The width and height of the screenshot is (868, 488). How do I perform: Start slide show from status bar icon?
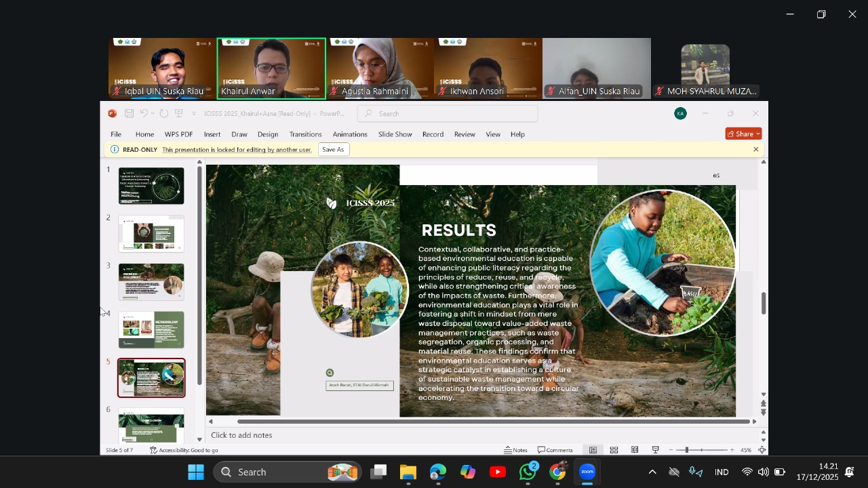pos(656,450)
